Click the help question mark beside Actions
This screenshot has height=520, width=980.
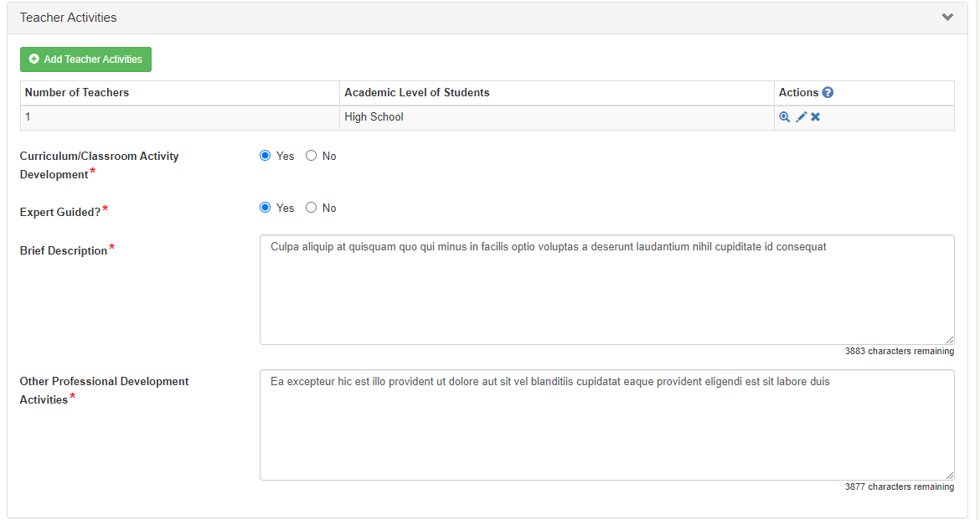point(828,93)
